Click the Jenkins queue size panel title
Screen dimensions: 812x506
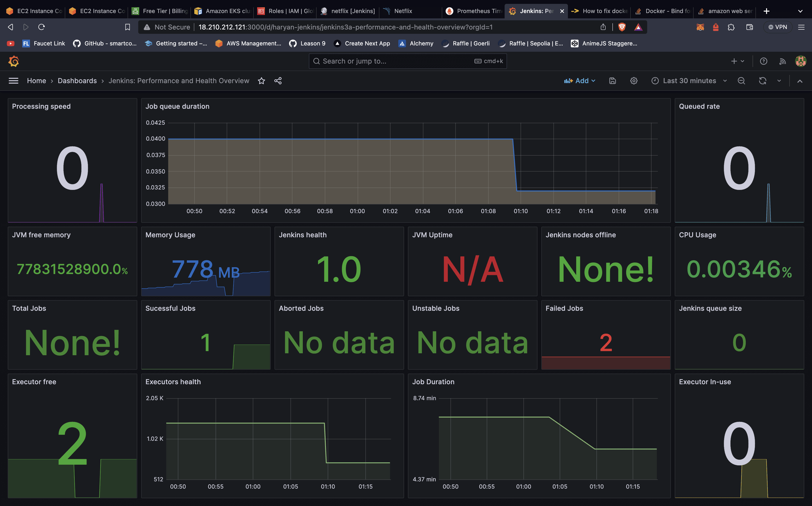coord(710,309)
